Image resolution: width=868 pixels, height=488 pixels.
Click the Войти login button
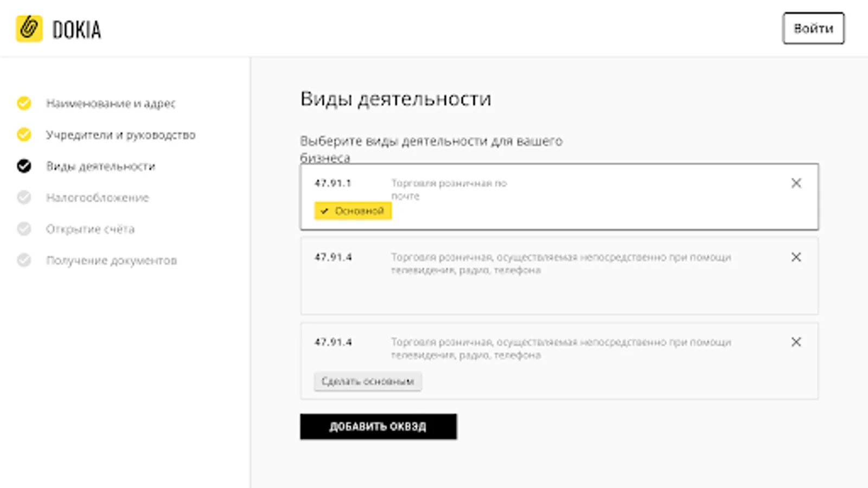813,28
